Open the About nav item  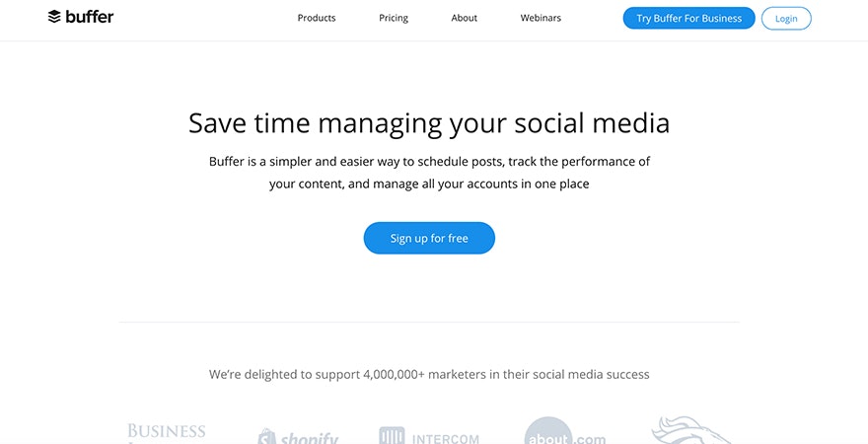(x=465, y=18)
